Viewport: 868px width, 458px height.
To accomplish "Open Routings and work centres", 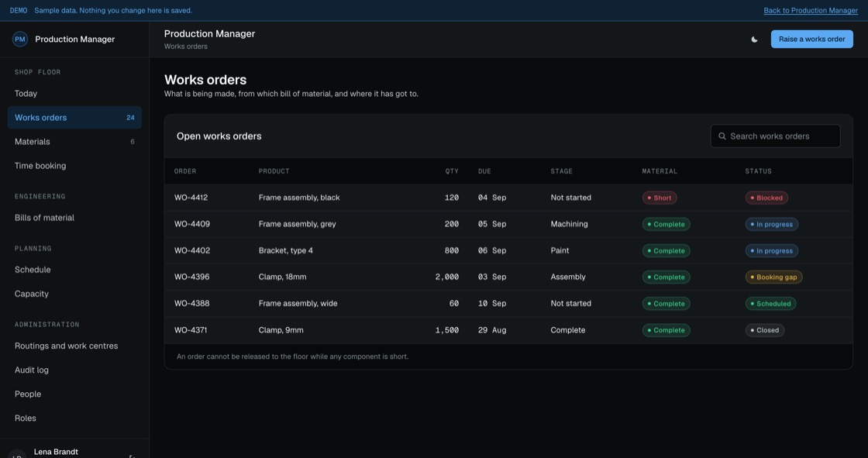I will click(x=74, y=346).
